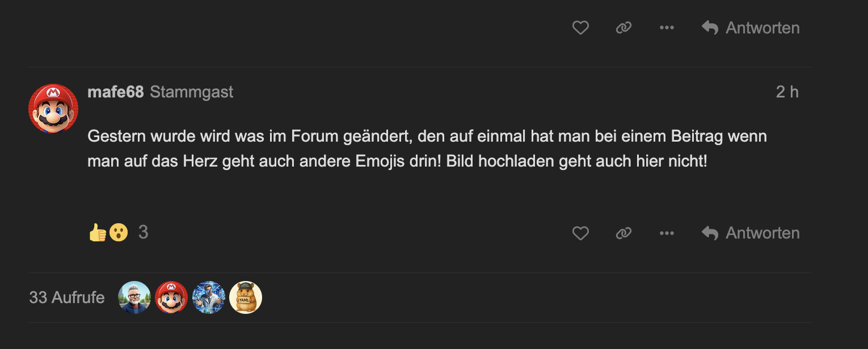Reply to mafe68's post via Antworten
The image size is (868, 349).
751,233
